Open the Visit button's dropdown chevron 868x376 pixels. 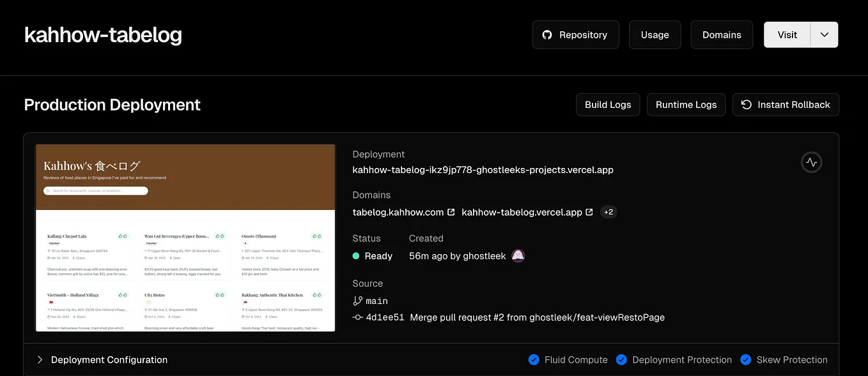[x=824, y=34]
